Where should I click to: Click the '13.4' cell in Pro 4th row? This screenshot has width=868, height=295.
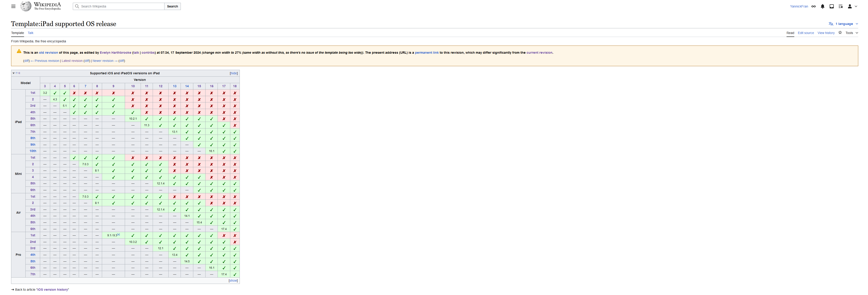click(174, 255)
